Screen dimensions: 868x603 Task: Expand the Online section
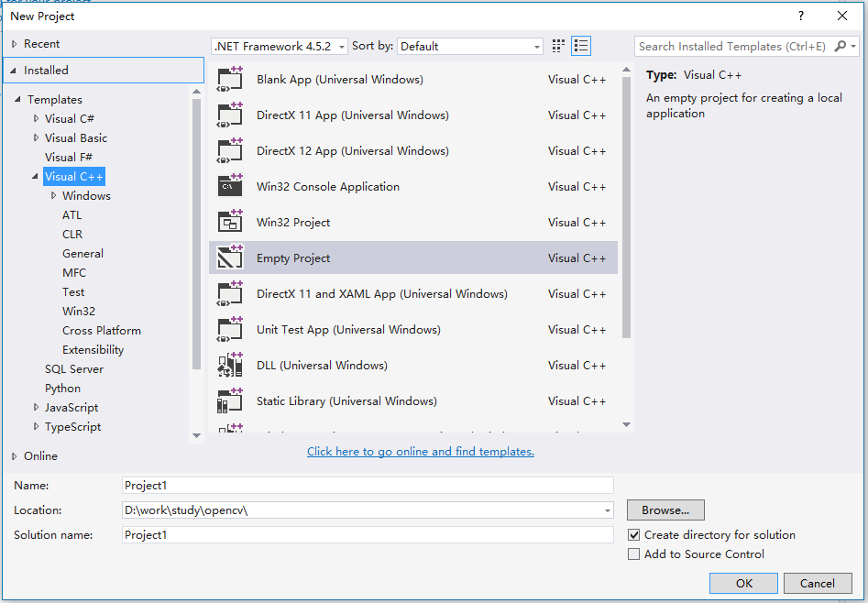15,456
